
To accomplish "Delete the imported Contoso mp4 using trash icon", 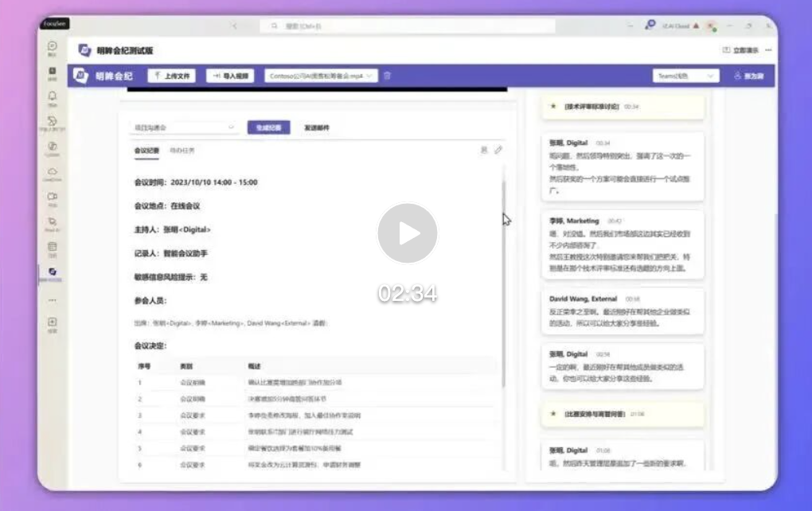I will point(386,76).
